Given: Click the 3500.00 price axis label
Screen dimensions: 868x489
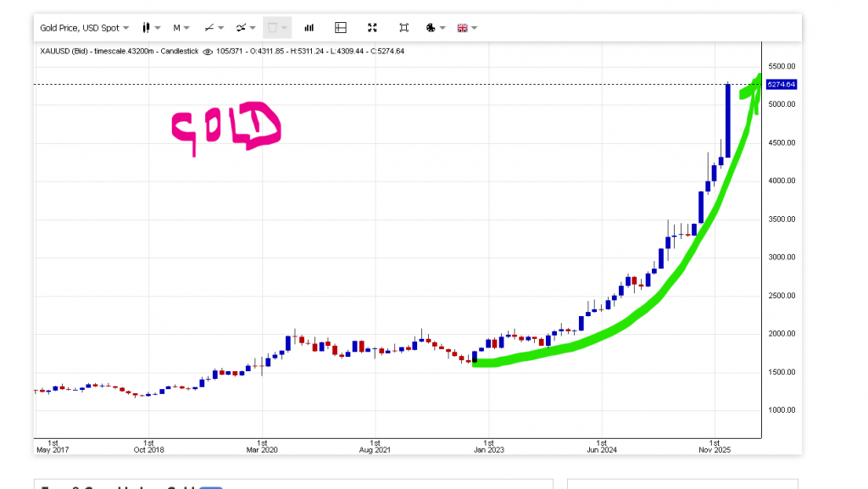Looking at the screenshot, I should pyautogui.click(x=781, y=219).
